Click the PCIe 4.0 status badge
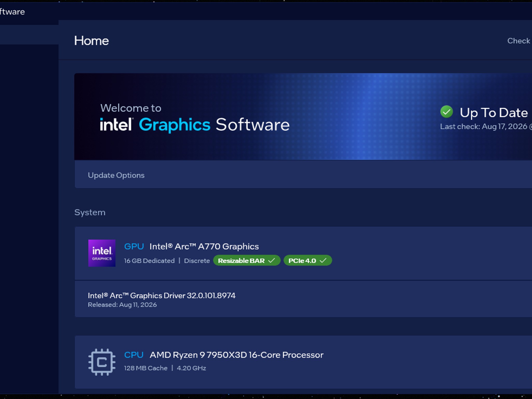 (x=308, y=261)
